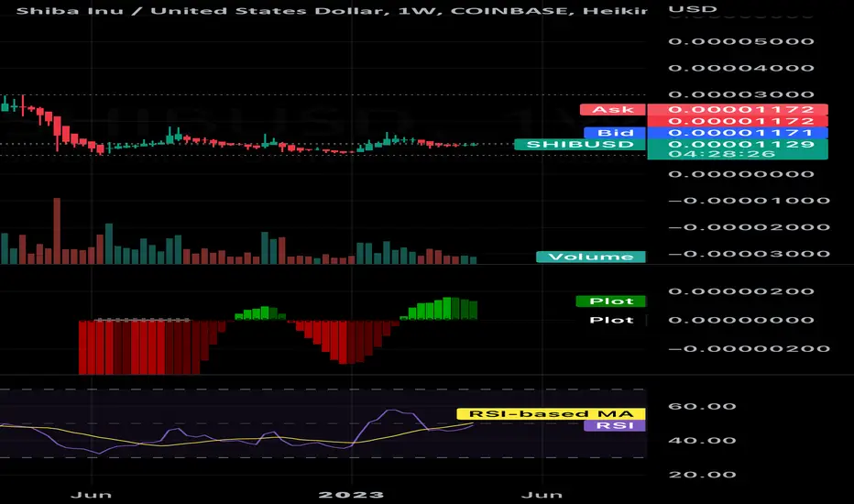Click the −0.00002000 price axis tick
The image size is (854, 504).
749,227
